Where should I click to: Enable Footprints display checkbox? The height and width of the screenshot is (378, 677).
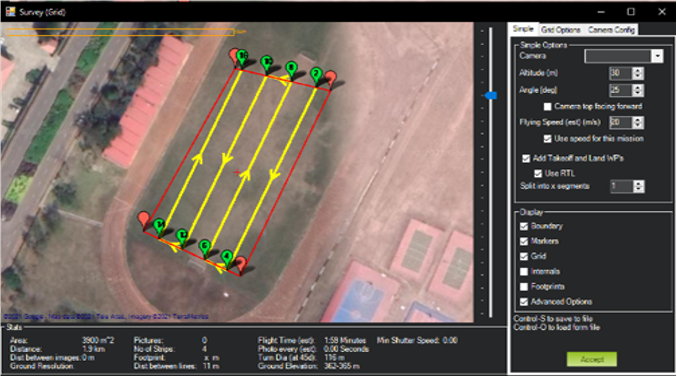click(x=524, y=286)
